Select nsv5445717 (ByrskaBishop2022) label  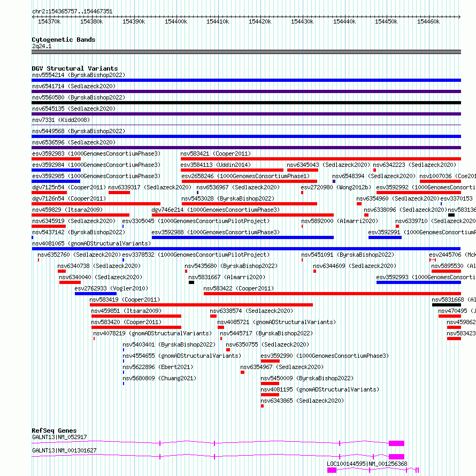266,333
